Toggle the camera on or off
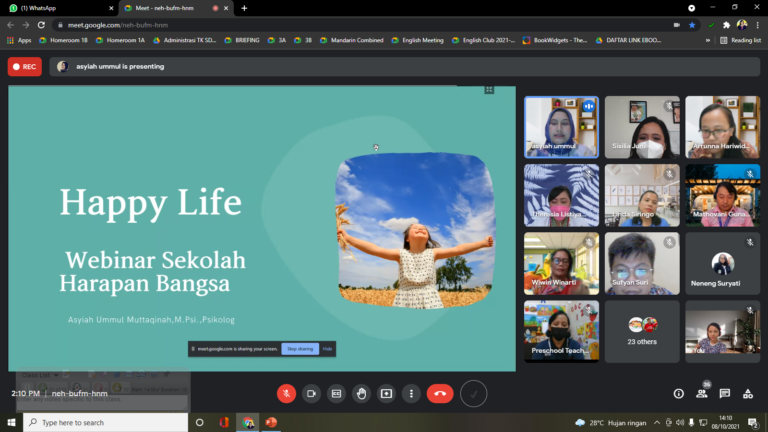Image resolution: width=768 pixels, height=432 pixels. (x=311, y=394)
